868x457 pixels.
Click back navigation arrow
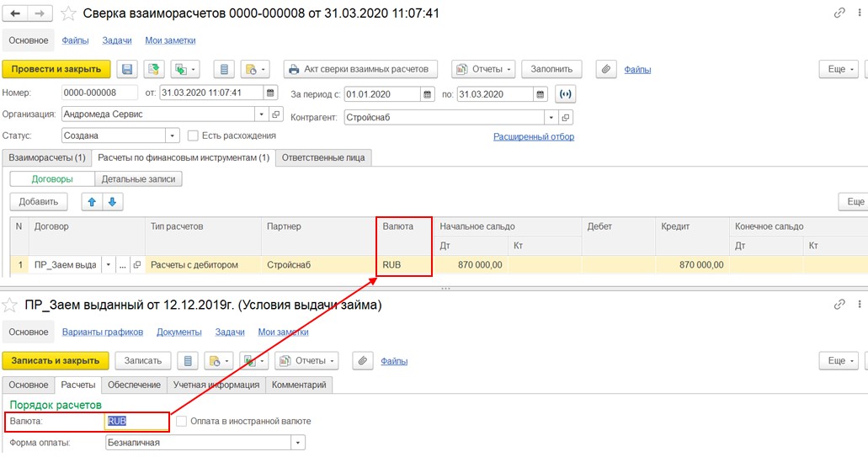15,13
